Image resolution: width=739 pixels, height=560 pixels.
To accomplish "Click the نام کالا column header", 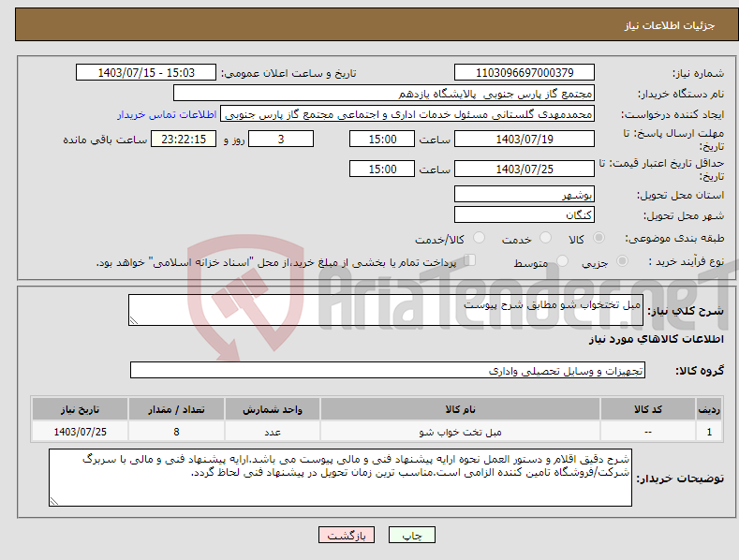I will click(x=460, y=409).
